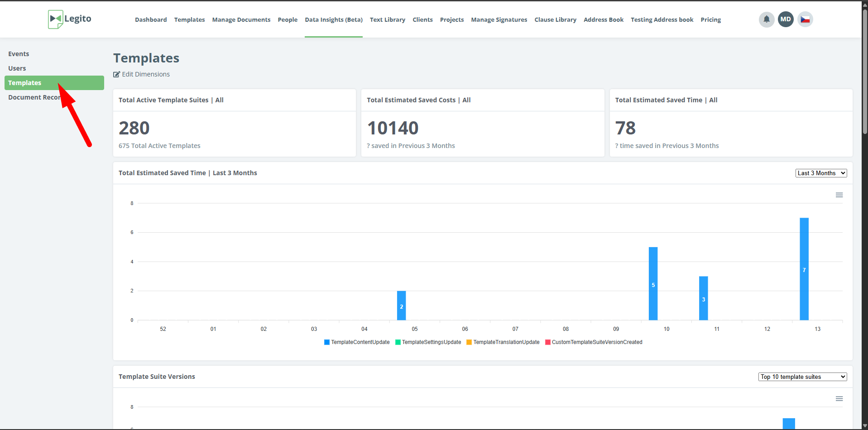The image size is (868, 430).
Task: Expand the Last 3 Months dropdown
Action: (821, 173)
